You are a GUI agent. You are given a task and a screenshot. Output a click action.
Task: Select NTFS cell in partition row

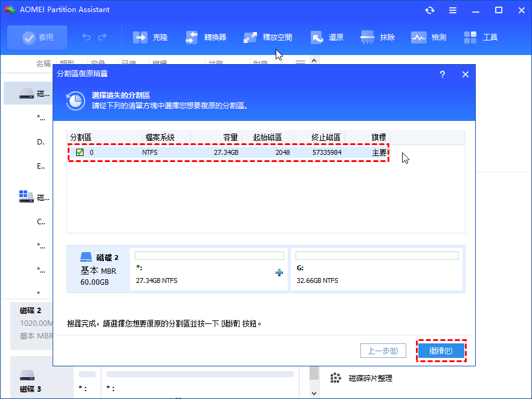pos(150,152)
